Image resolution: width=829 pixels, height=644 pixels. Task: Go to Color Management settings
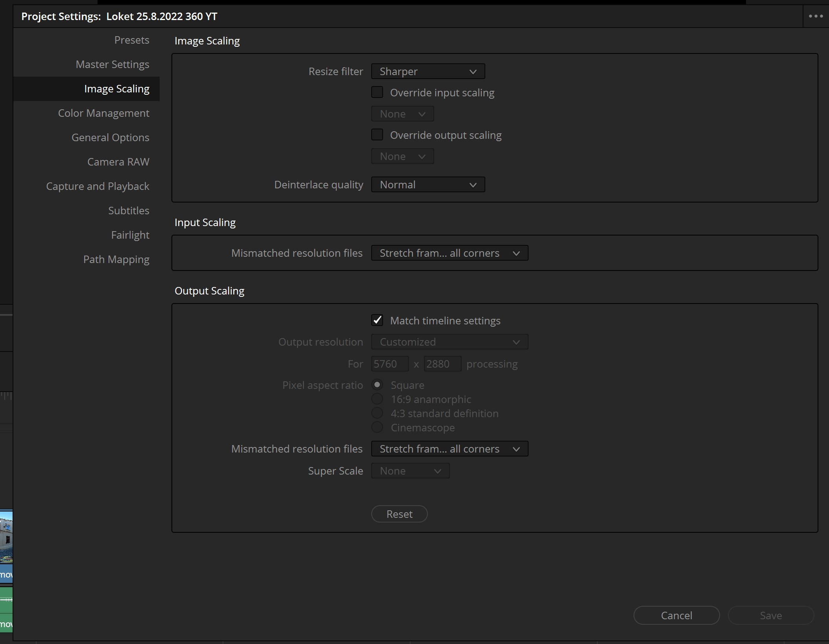(104, 113)
